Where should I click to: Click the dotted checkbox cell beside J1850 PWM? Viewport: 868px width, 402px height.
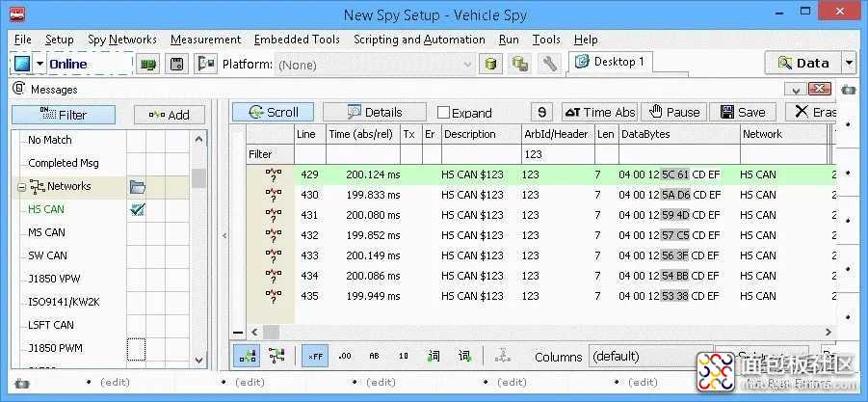(x=136, y=349)
